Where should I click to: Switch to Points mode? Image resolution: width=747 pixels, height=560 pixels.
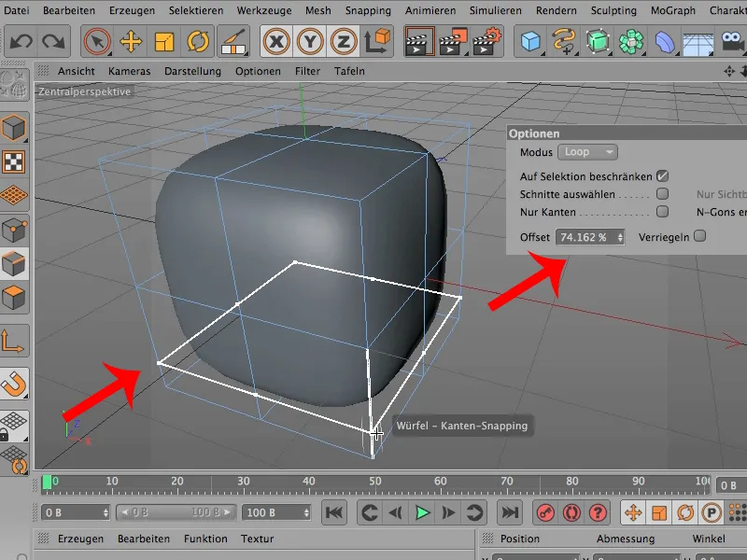tap(14, 230)
